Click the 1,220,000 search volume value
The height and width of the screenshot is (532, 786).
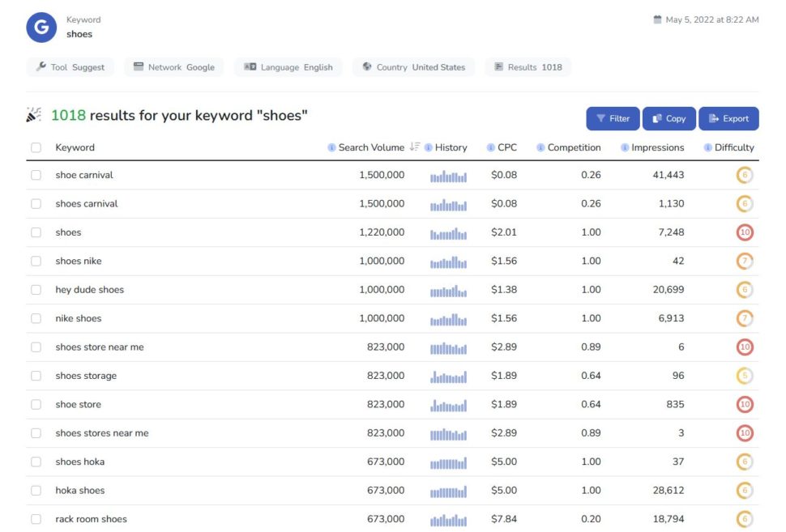point(382,232)
